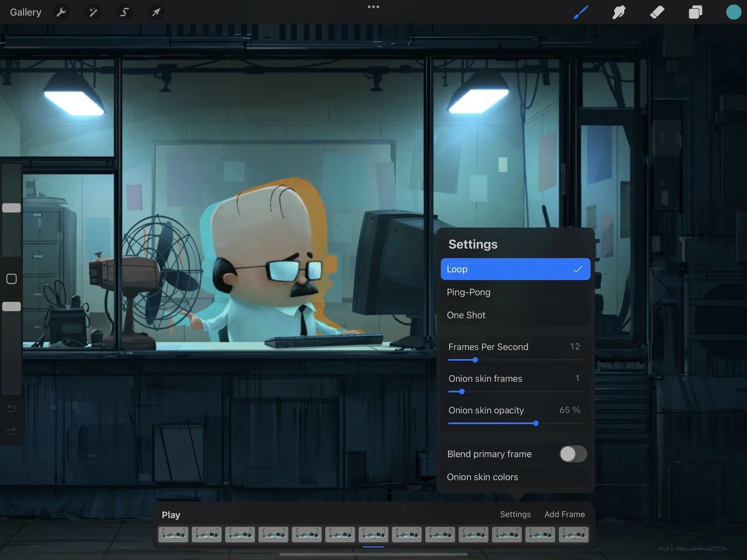Select the seventh frame thumbnail (current)
This screenshot has height=560, width=747.
point(373,534)
